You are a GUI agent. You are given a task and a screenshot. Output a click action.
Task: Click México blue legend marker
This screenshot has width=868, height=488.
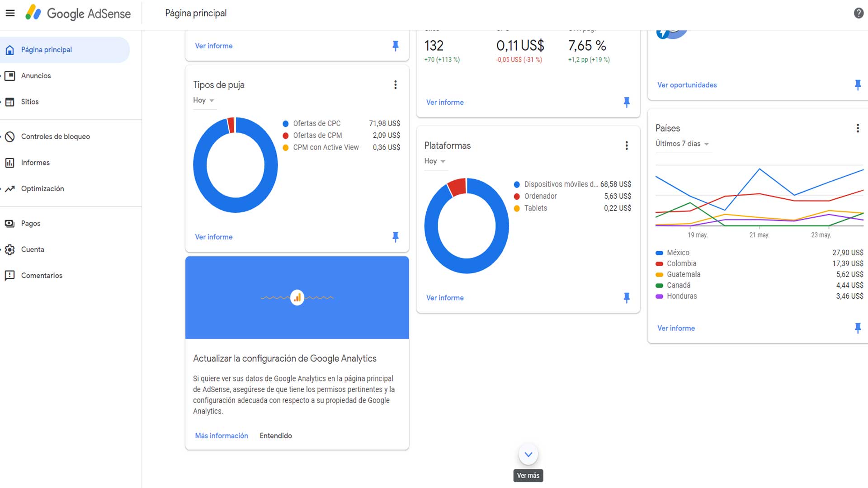[x=659, y=253]
